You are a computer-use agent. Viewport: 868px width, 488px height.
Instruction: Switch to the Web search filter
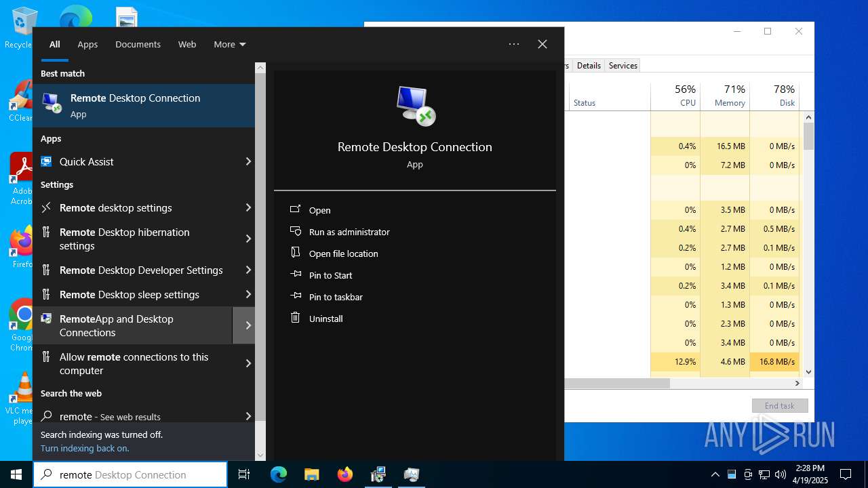187,44
